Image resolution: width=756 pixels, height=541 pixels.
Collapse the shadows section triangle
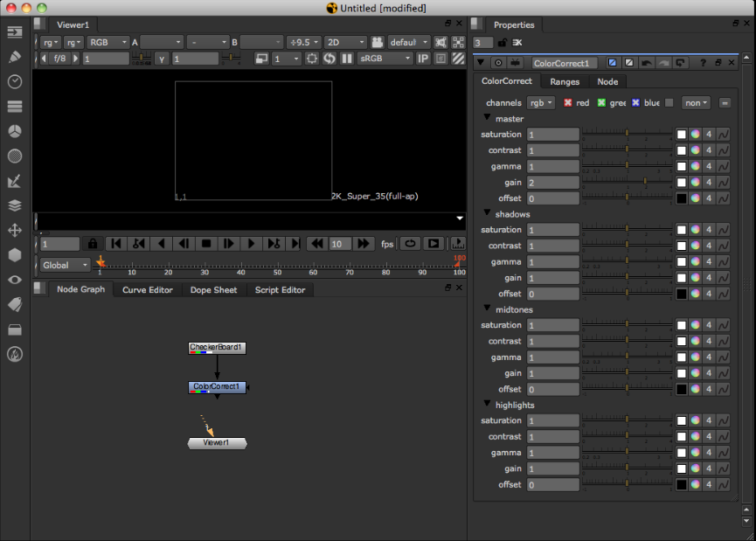click(x=487, y=213)
